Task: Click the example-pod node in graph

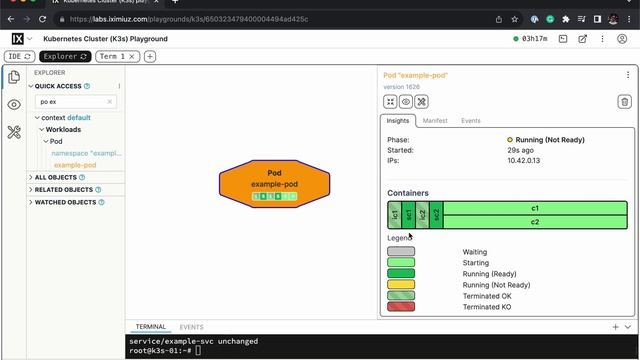Action: coord(274,184)
